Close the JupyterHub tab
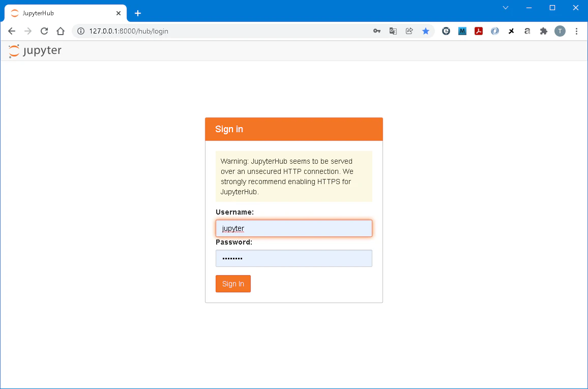Screen dimensions: 588x389 (119, 13)
